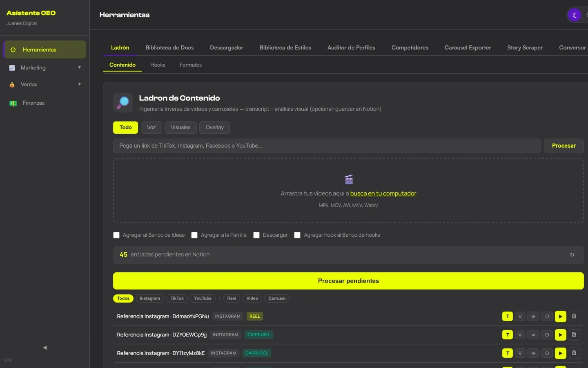Click Procesar pendientes button
Screen dimensions: 588x368
coord(348,281)
